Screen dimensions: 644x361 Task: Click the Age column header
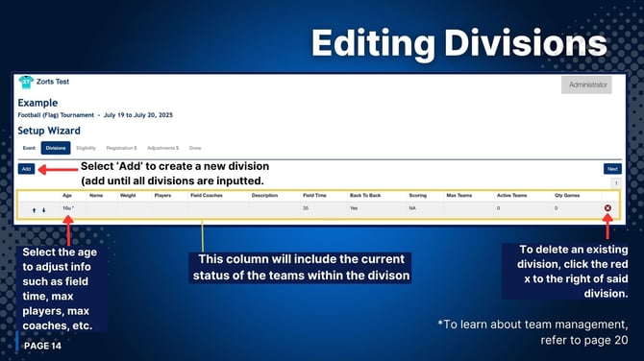(x=67, y=196)
